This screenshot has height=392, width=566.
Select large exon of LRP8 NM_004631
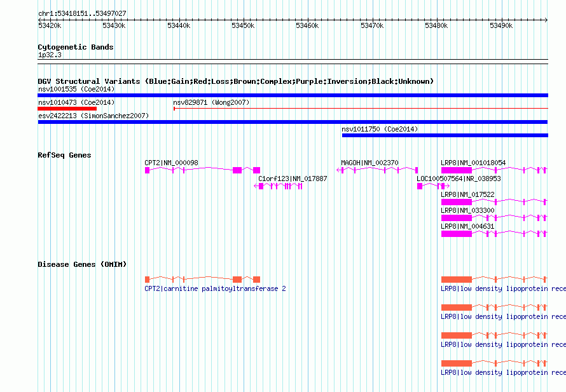(x=456, y=234)
